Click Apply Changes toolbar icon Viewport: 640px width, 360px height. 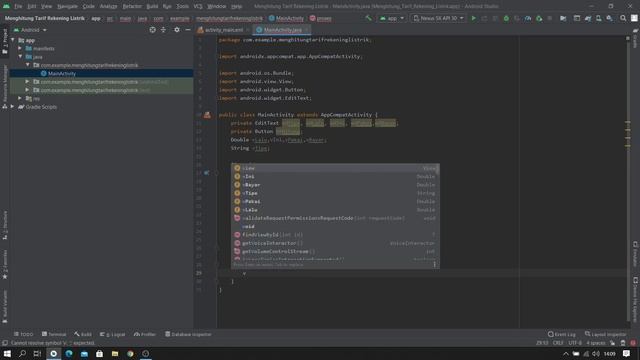(484, 18)
